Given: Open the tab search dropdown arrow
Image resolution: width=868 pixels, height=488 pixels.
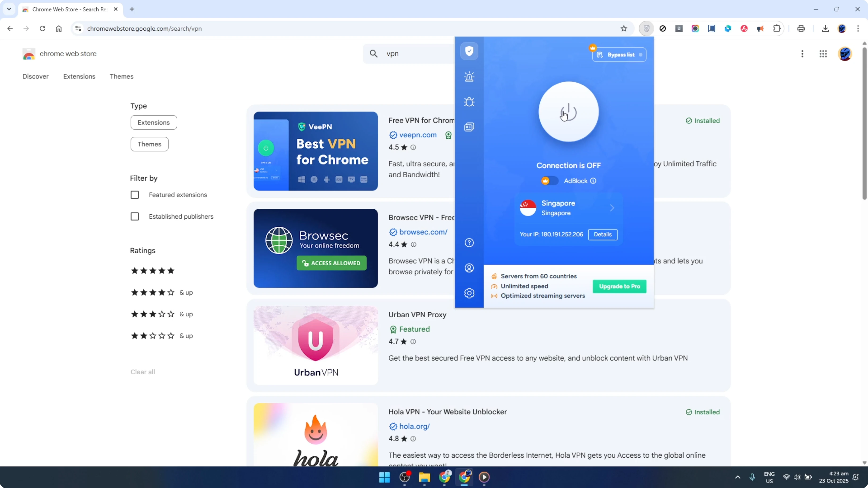Looking at the screenshot, I should 9,9.
